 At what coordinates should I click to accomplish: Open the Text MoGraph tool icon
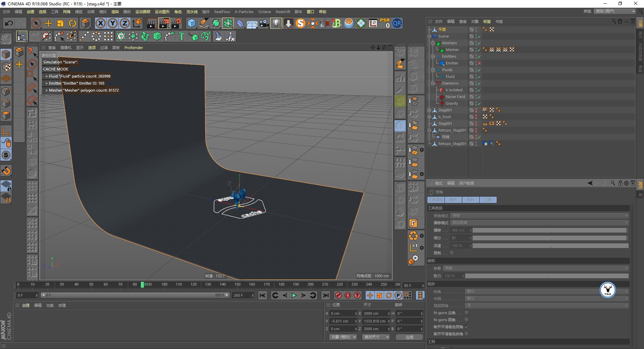(x=181, y=36)
